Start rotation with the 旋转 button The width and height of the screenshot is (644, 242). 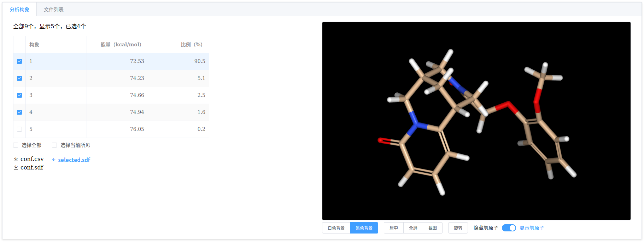click(458, 228)
